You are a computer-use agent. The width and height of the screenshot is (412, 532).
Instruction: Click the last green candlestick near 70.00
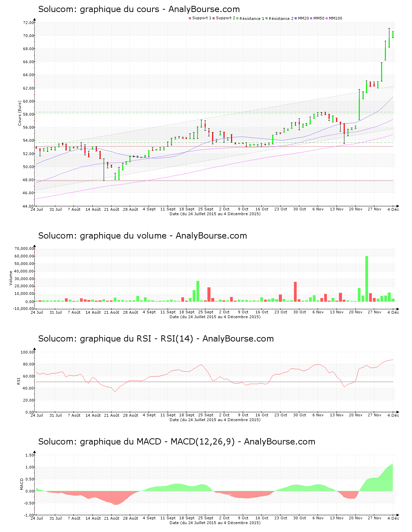(393, 34)
